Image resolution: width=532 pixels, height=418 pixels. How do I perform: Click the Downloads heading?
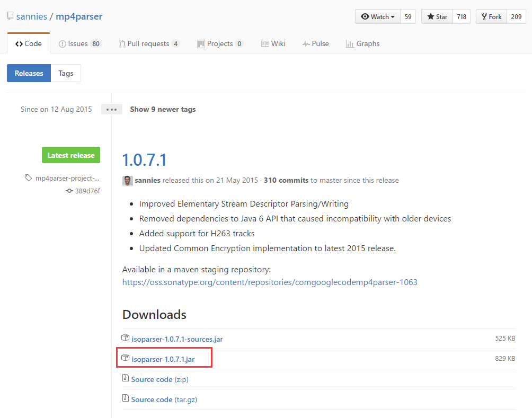(154, 315)
